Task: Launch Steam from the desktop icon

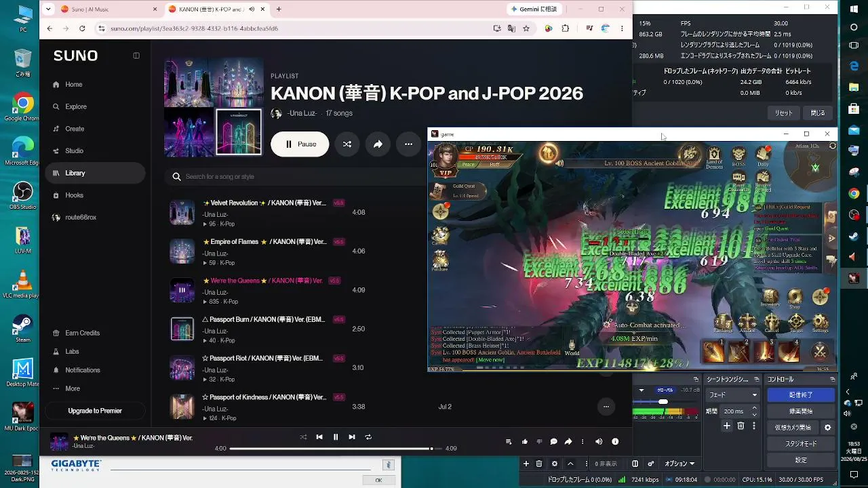Action: pos(22,329)
